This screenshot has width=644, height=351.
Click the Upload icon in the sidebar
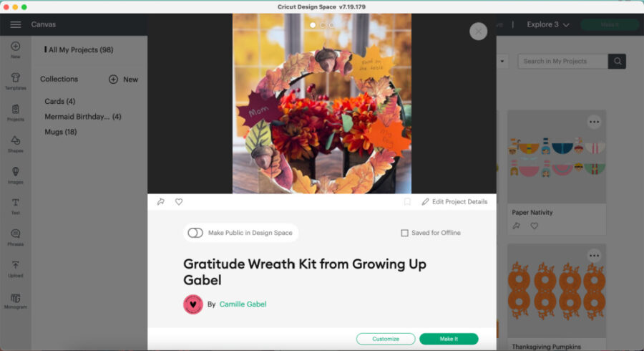(x=16, y=269)
